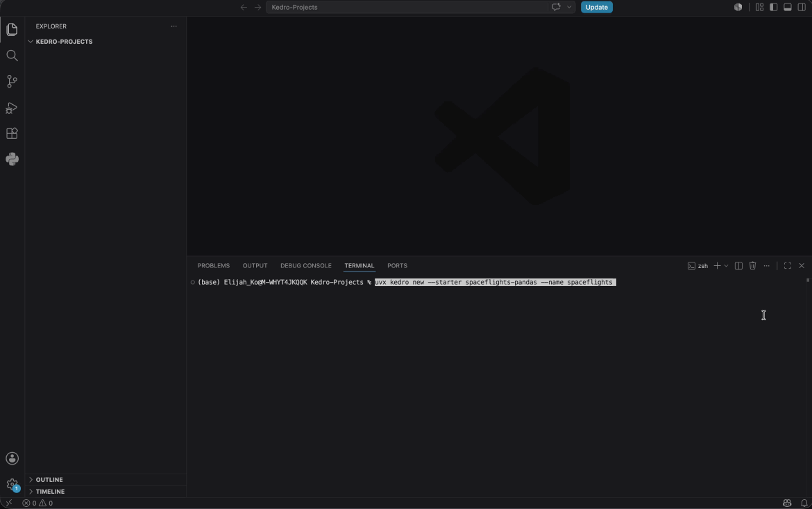Open the Search view
Image resolution: width=812 pixels, height=509 pixels.
tap(12, 56)
